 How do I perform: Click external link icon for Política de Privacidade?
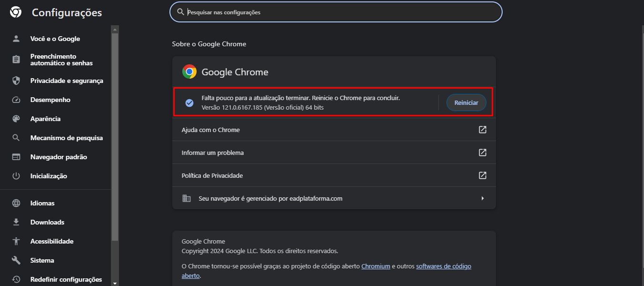(483, 175)
